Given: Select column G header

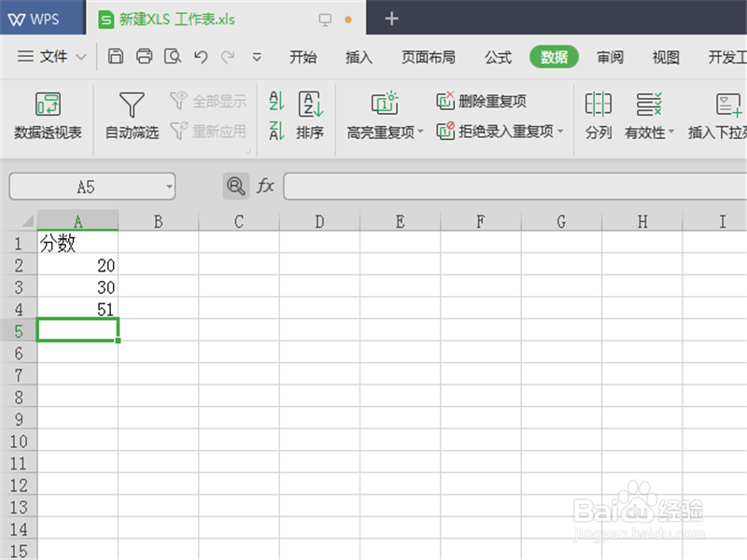Looking at the screenshot, I should click(562, 221).
